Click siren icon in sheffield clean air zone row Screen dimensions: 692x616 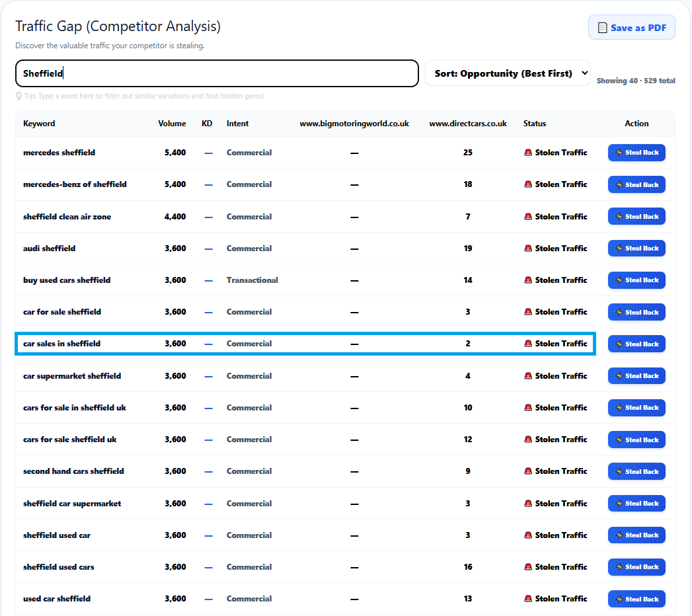(x=528, y=217)
